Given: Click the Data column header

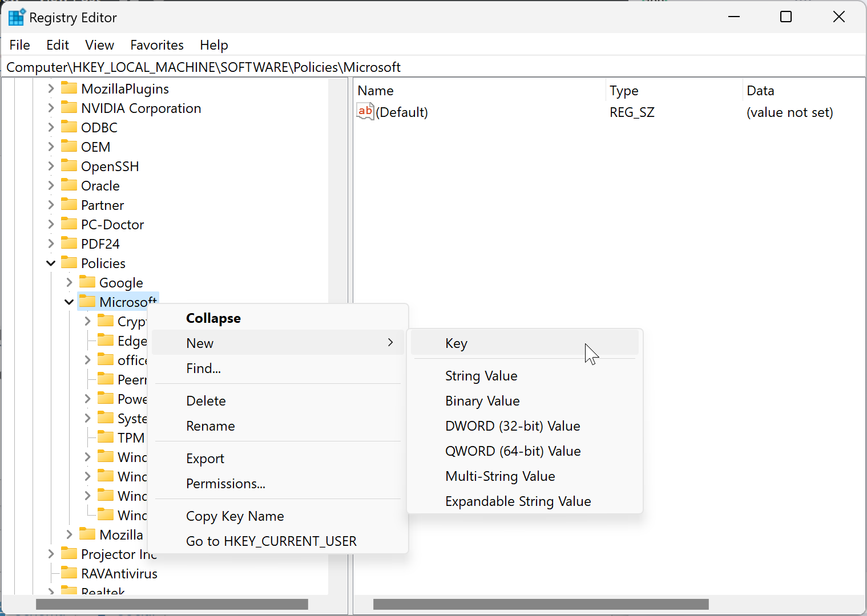Looking at the screenshot, I should click(804, 90).
